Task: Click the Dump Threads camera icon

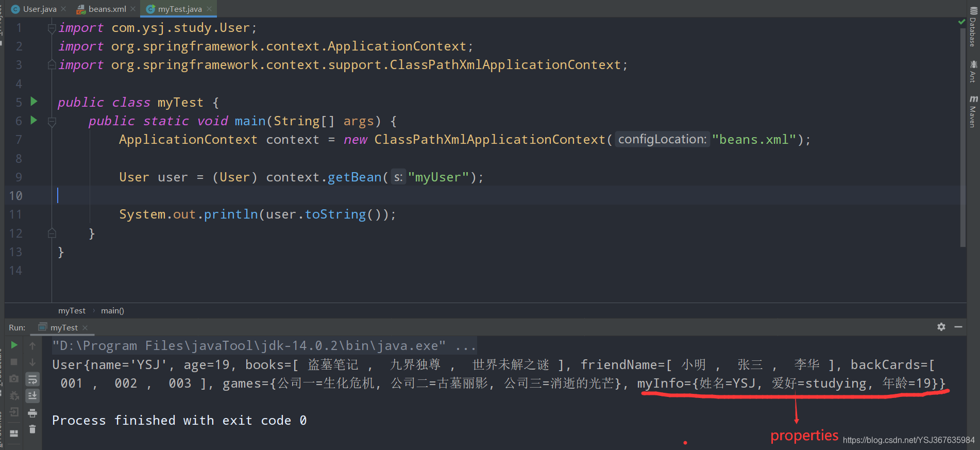Action: (x=14, y=379)
